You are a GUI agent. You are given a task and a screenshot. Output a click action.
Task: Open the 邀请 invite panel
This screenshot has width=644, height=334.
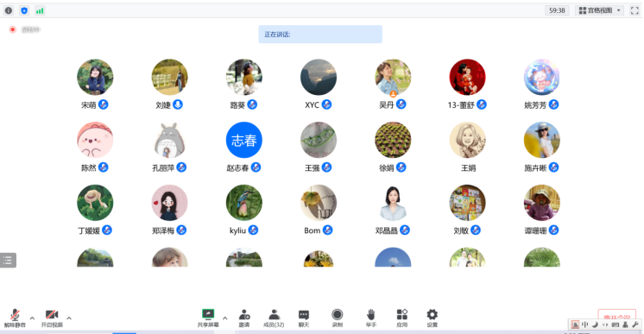coord(244,318)
